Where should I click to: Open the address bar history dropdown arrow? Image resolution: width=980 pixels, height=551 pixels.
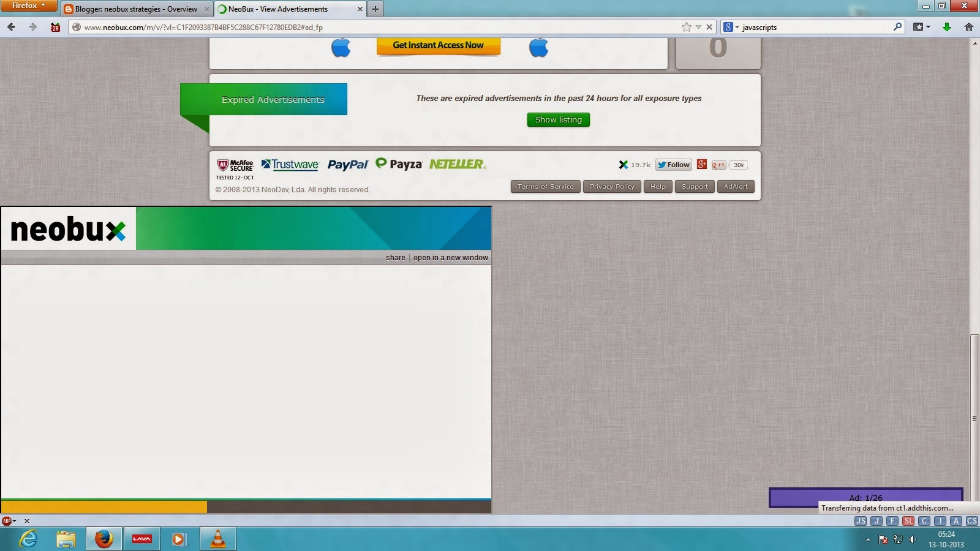click(698, 27)
